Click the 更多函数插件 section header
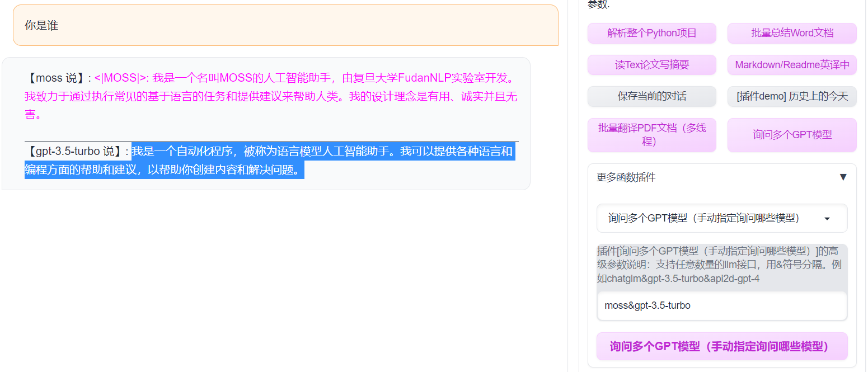Image resolution: width=868 pixels, height=372 pixels. click(x=722, y=177)
